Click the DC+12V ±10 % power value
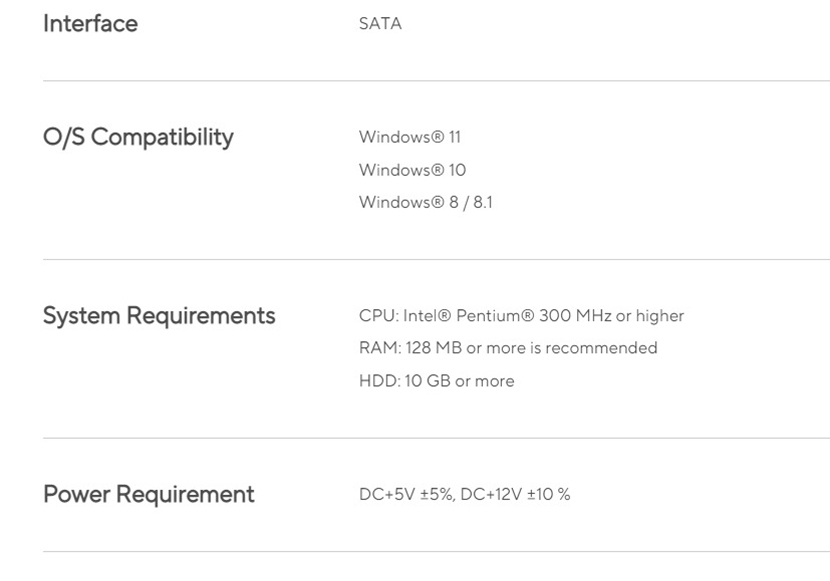Viewport: 830px width, 581px height. 516,494
